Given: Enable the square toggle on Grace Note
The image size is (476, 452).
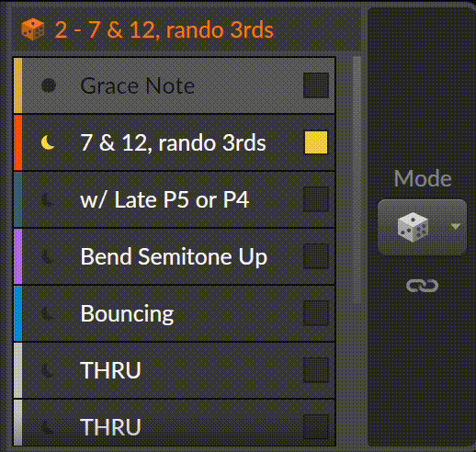Looking at the screenshot, I should [x=316, y=85].
